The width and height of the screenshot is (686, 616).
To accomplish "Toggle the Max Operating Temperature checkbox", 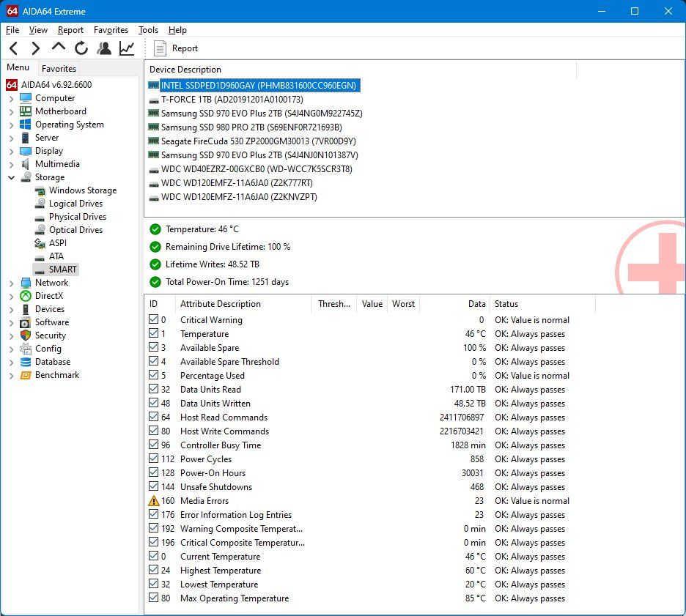I will click(153, 598).
